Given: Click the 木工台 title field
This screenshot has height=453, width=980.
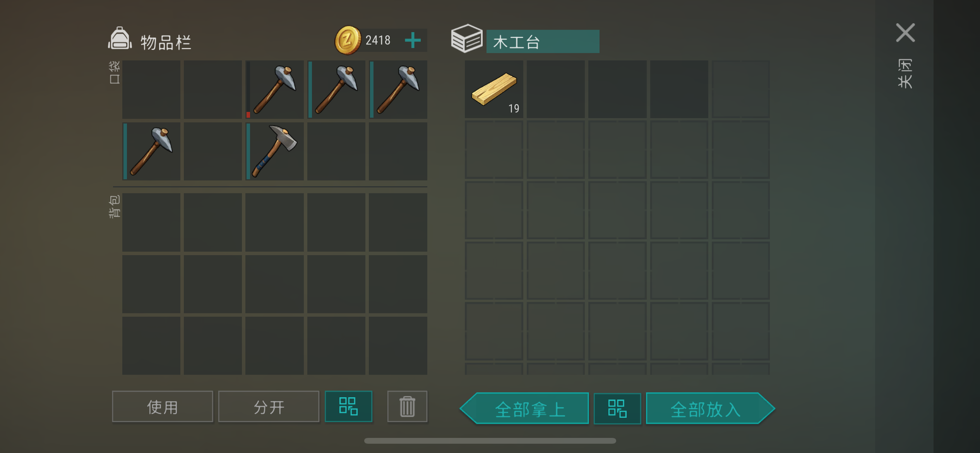Looking at the screenshot, I should (543, 41).
